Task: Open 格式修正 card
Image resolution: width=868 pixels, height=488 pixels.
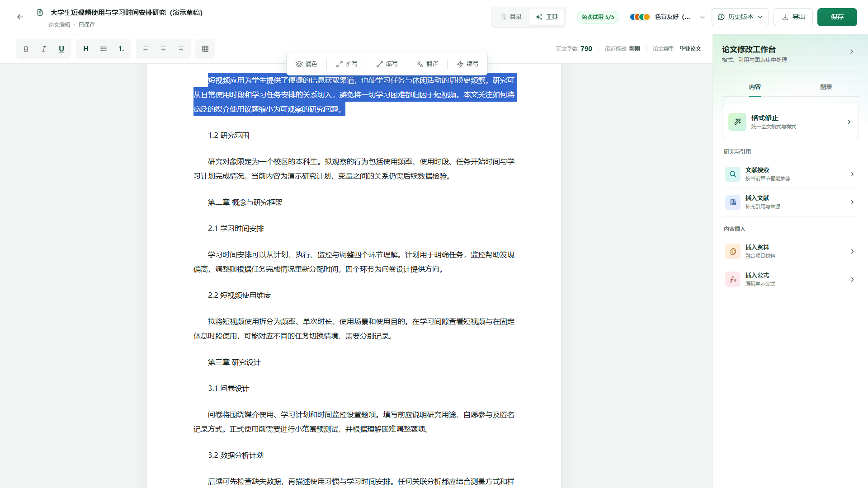Action: click(790, 122)
